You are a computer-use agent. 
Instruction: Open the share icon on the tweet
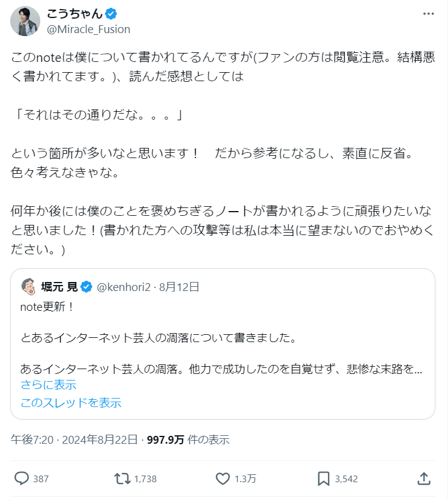tap(424, 480)
